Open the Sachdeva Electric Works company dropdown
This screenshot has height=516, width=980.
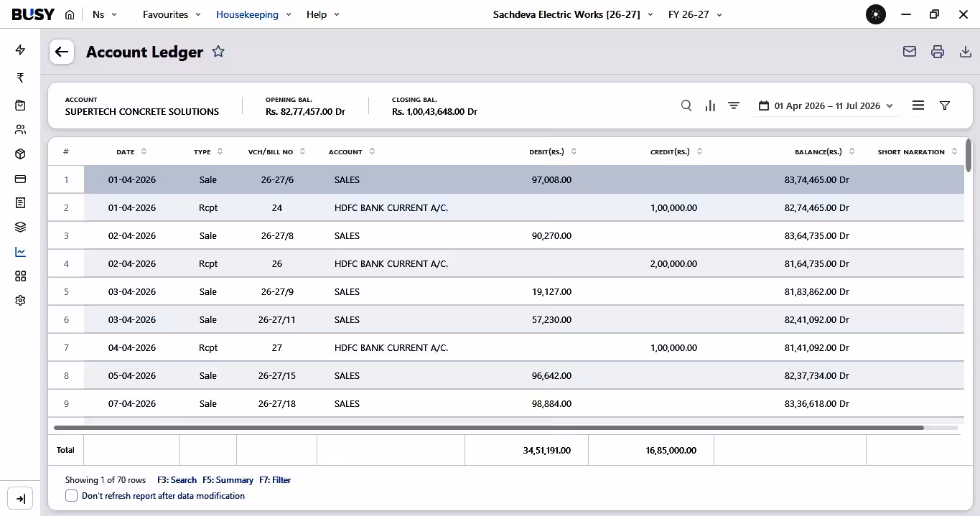point(573,14)
